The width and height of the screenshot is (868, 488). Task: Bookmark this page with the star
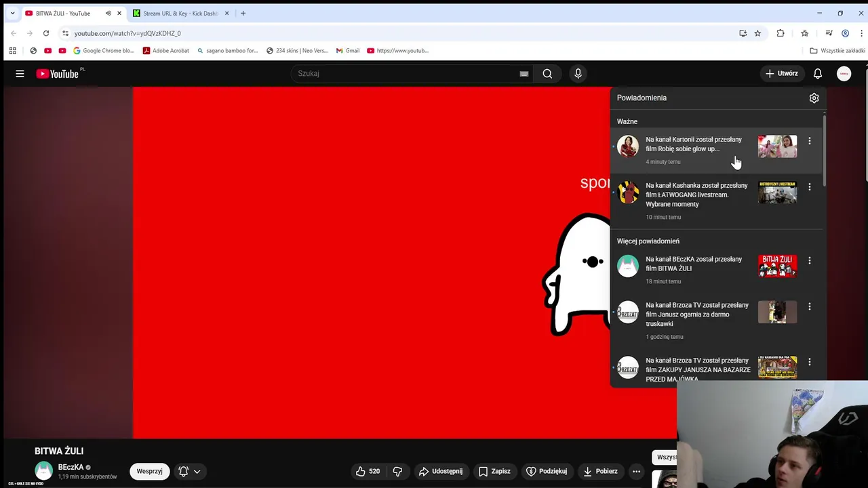757,33
